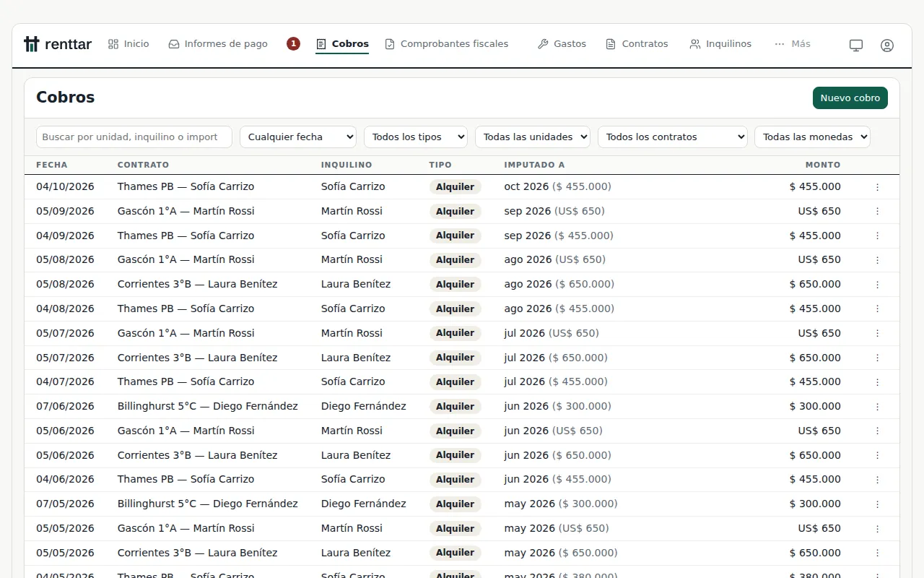The height and width of the screenshot is (578, 924).
Task: Open the Contratos tab
Action: (x=637, y=44)
